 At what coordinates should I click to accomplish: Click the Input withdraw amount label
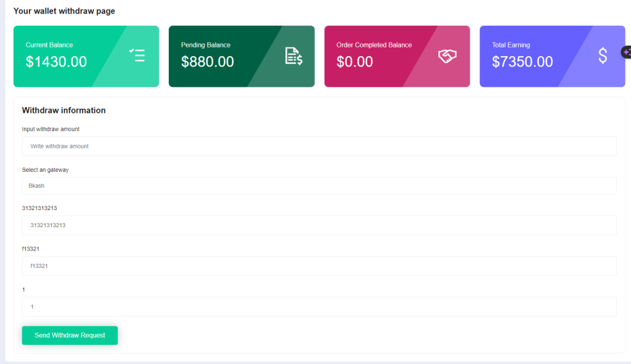pyautogui.click(x=51, y=129)
